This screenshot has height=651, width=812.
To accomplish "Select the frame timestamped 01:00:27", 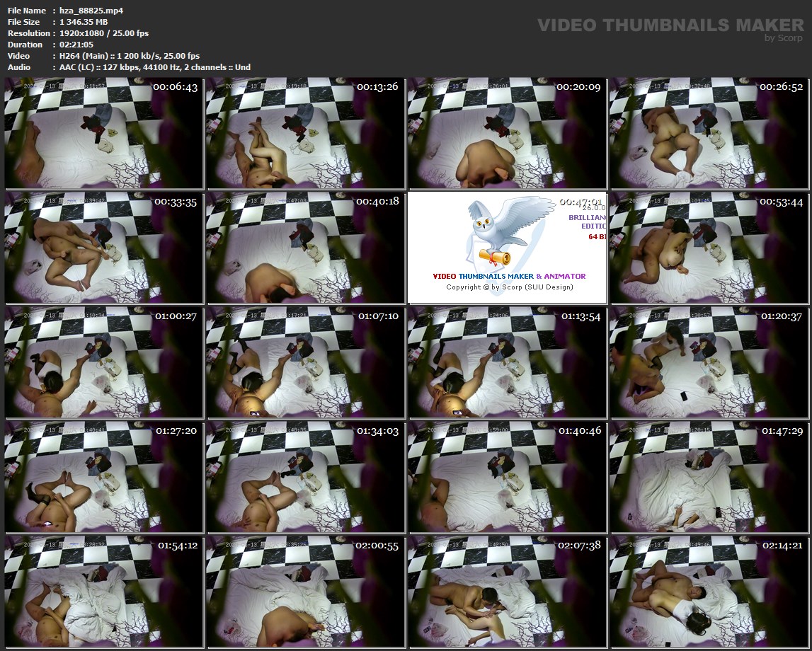I will tap(104, 362).
